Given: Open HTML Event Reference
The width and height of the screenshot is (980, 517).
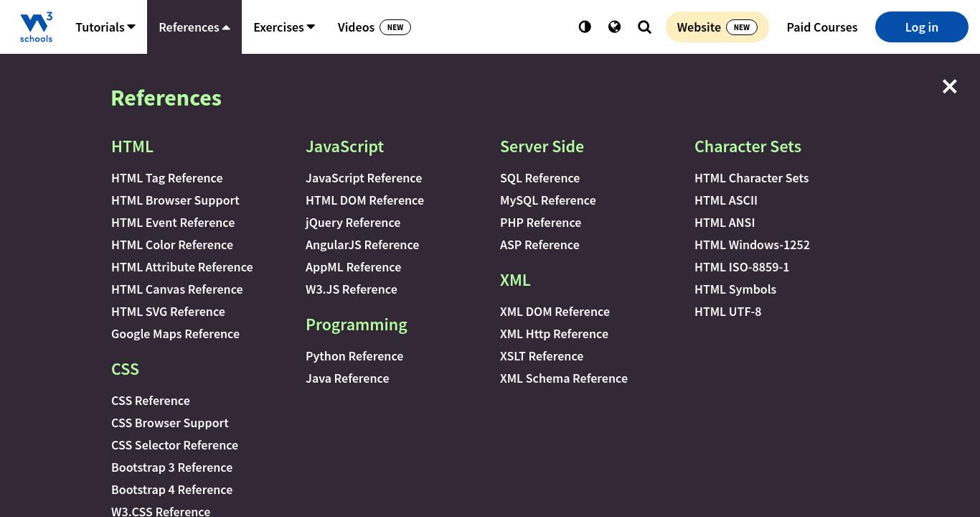Looking at the screenshot, I should (173, 223).
